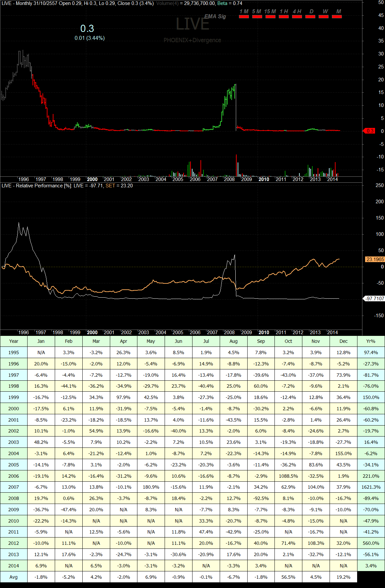The image size is (385, 588).
Task: Click the 2010 label on price chart axis
Action: coord(264,179)
